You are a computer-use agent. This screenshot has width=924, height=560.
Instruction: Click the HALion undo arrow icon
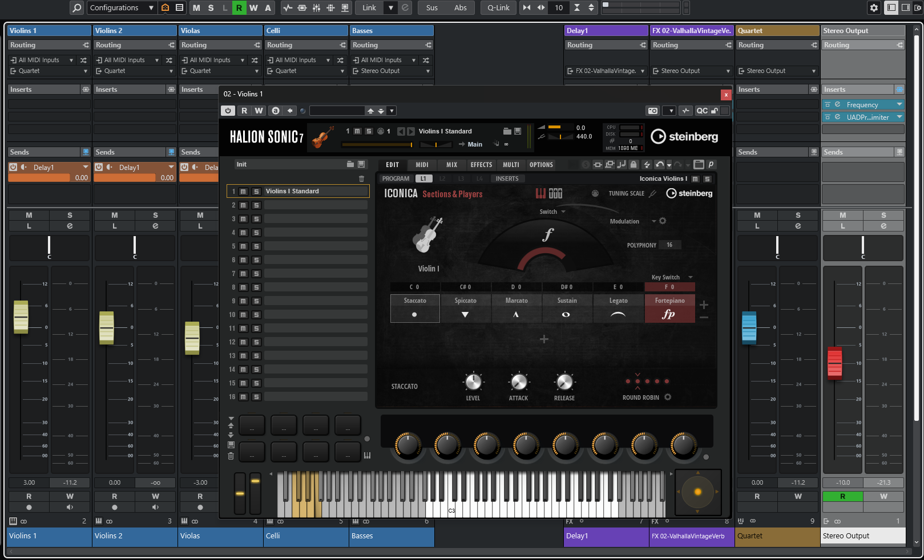tap(660, 164)
